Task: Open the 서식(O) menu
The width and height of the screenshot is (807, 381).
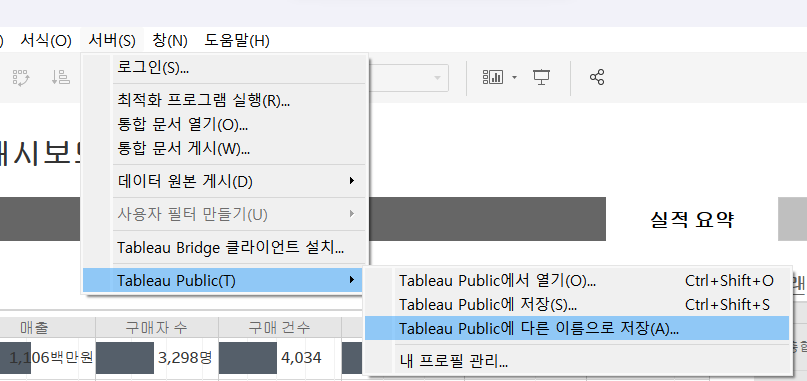Action: [x=46, y=40]
